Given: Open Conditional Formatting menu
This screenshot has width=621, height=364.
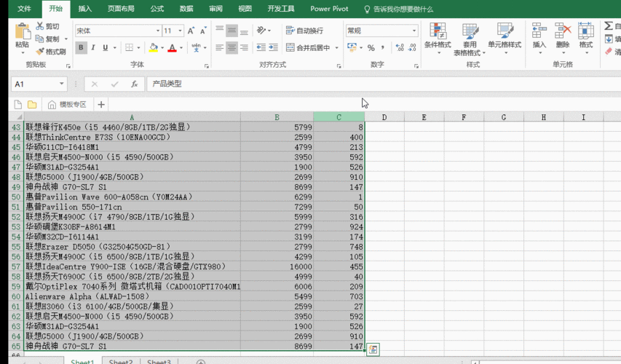Looking at the screenshot, I should pyautogui.click(x=438, y=39).
